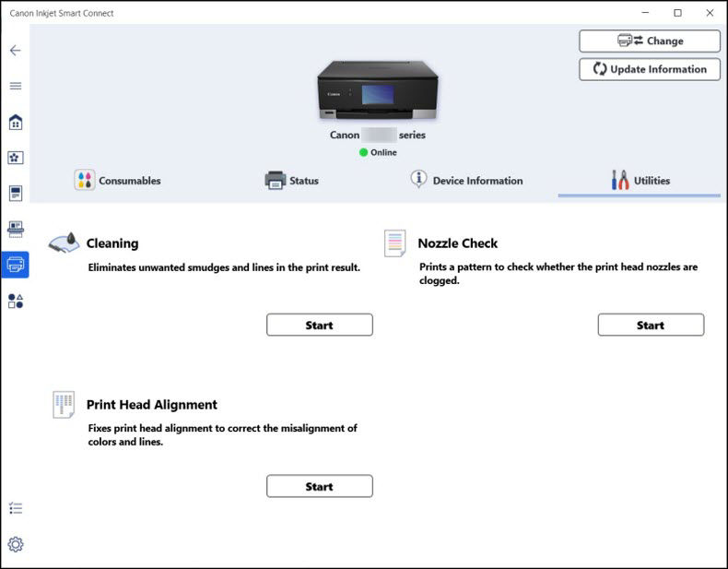Image resolution: width=728 pixels, height=569 pixels.
Task: Open the document layout sidebar icon
Action: pyautogui.click(x=15, y=194)
